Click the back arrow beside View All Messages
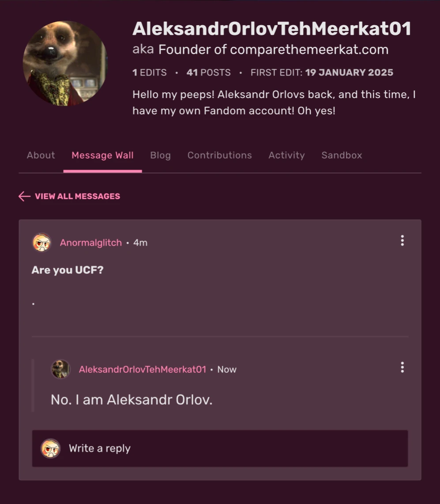 click(x=24, y=196)
